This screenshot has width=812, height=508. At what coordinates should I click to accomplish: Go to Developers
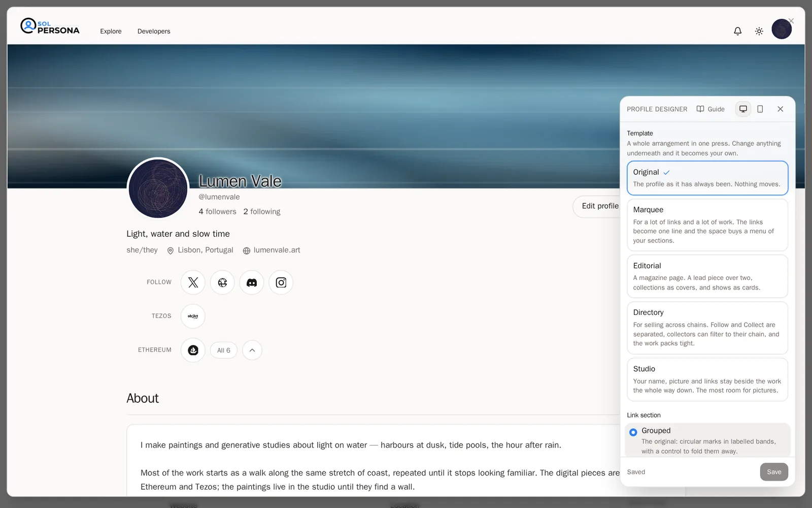pos(154,31)
